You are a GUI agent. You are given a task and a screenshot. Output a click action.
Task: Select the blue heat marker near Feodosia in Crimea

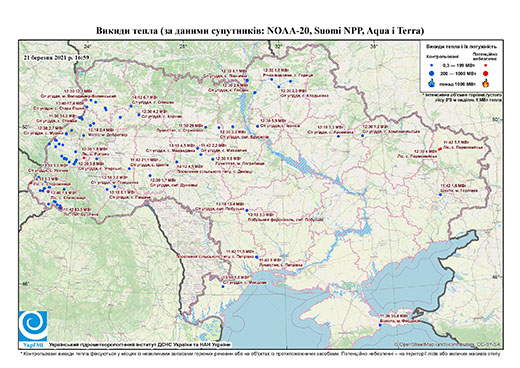tap(380, 325)
